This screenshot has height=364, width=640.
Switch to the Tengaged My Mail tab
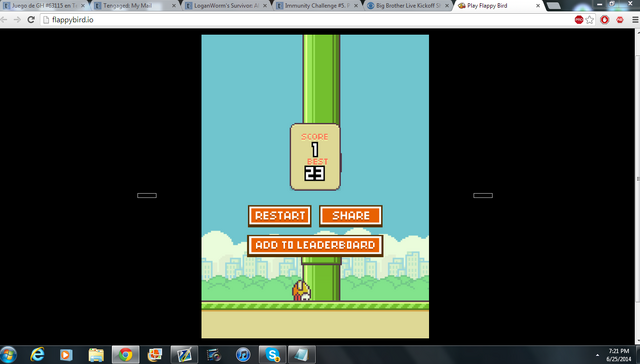pyautogui.click(x=135, y=6)
